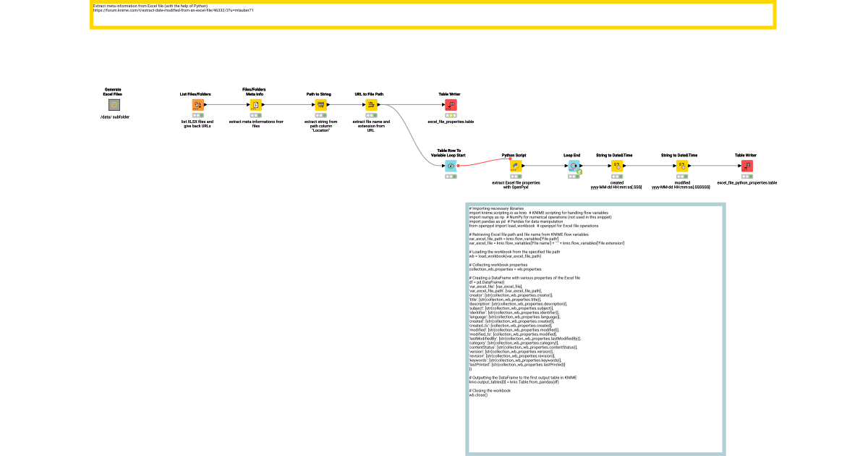Click the /data/ subfolder label under the metanode
This screenshot has width=868, height=456.
(114, 115)
